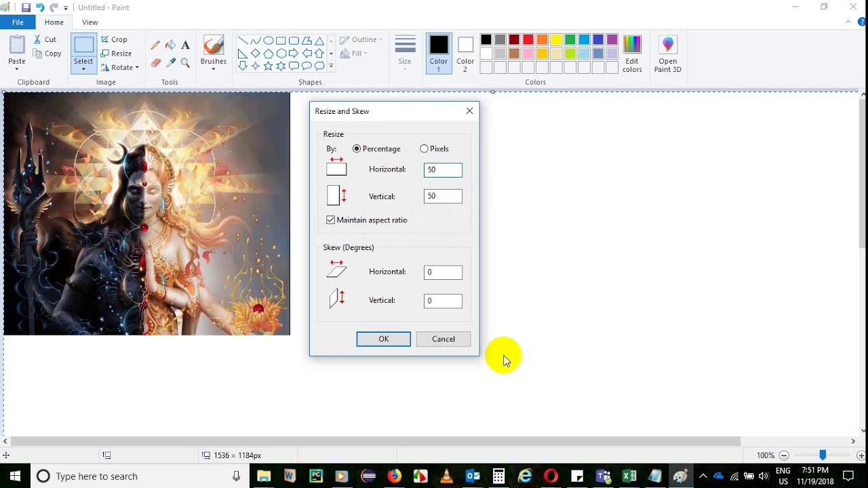The height and width of the screenshot is (488, 868).
Task: Open the Outline dropdown
Action: [x=361, y=39]
